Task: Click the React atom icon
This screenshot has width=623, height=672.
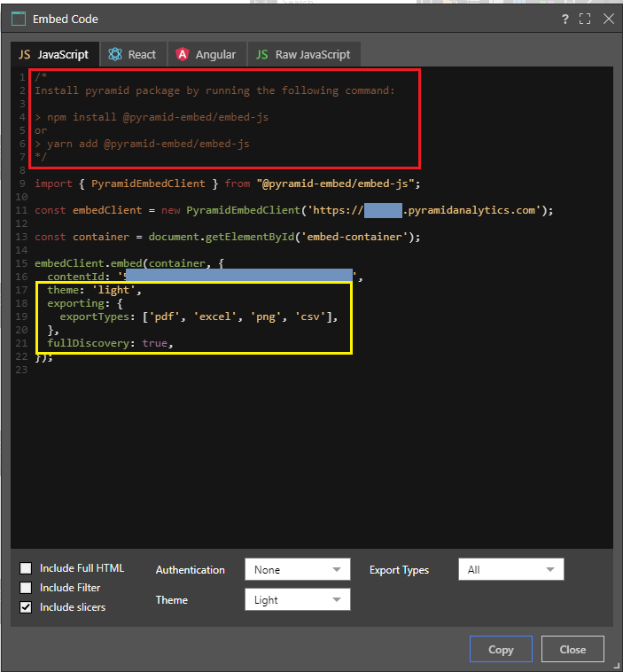Action: pyautogui.click(x=115, y=54)
